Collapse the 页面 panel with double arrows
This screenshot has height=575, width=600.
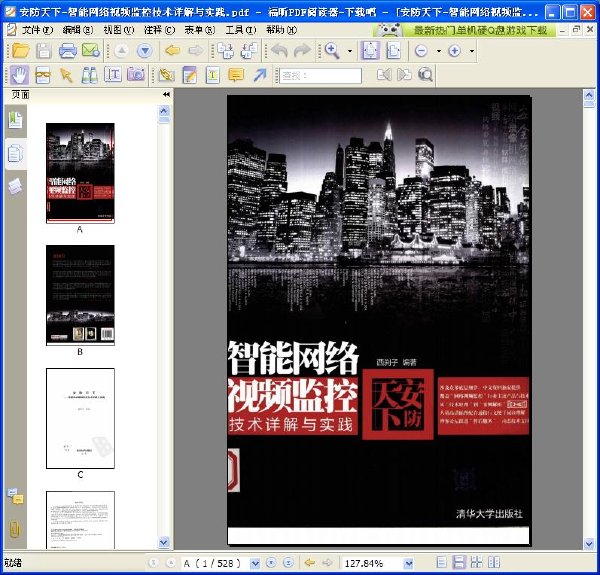166,94
